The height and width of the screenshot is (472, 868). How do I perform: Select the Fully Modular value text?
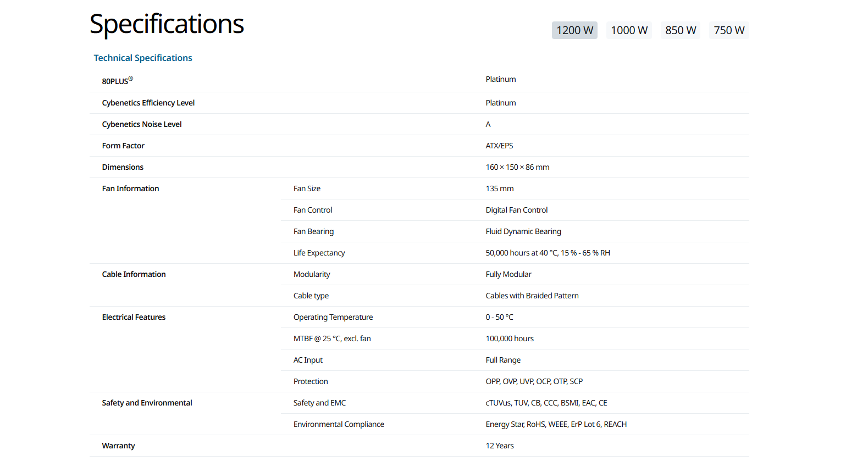508,274
